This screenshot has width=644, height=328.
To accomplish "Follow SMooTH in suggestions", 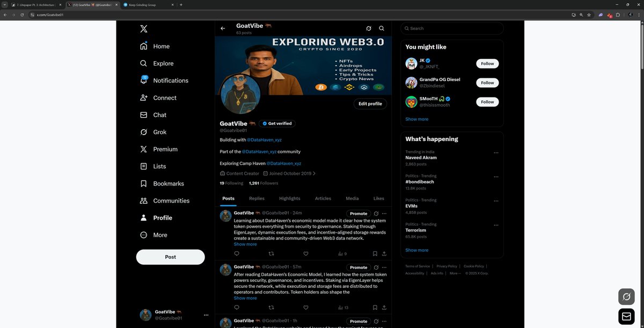I will 487,102.
